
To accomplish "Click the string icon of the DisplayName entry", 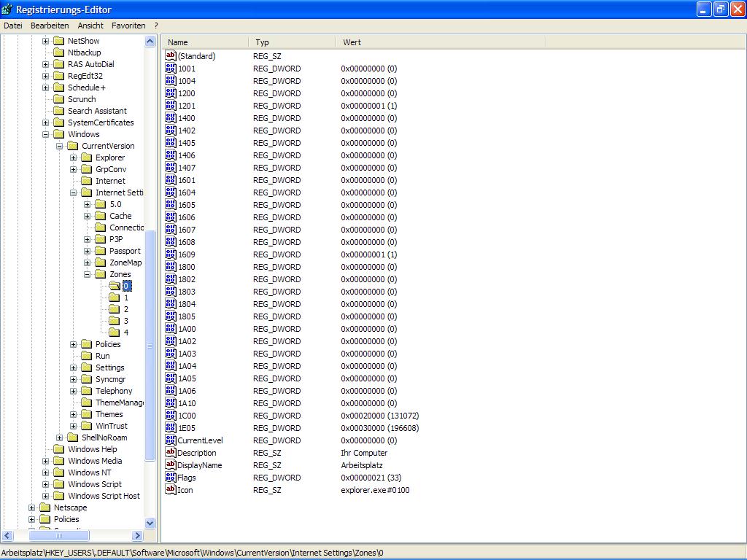I will point(171,465).
